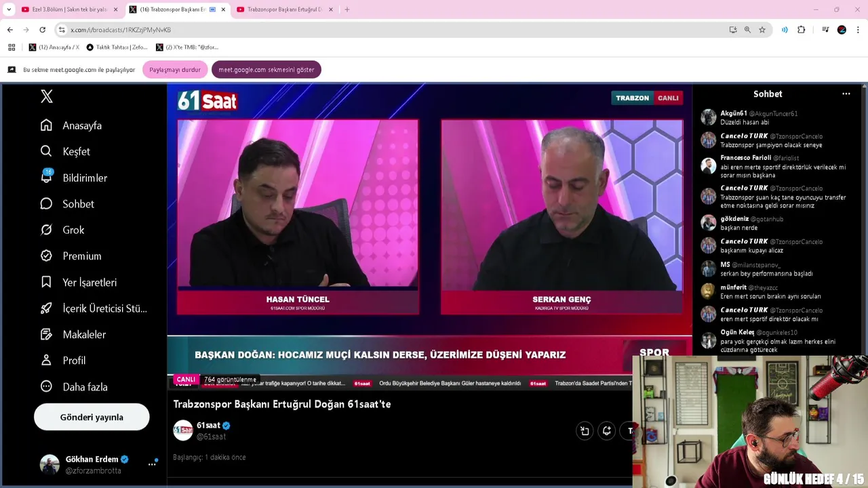Go back in the browser
The height and width of the screenshot is (488, 868).
(x=9, y=30)
